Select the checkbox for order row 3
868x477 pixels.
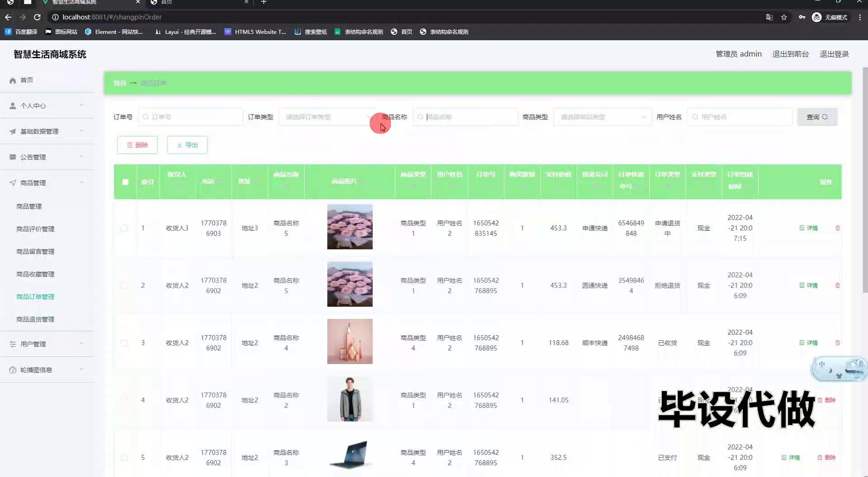click(124, 343)
